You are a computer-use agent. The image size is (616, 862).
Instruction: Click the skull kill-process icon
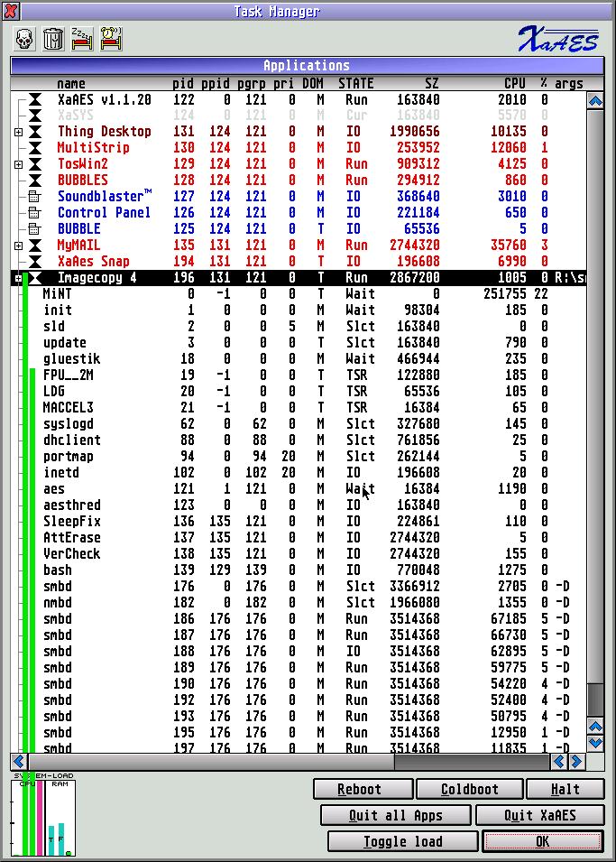click(x=24, y=39)
